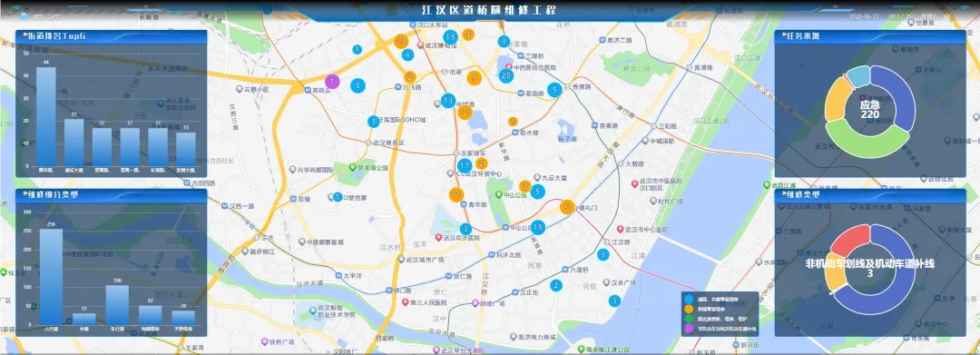Click the weather cloud icon in header

tap(24, 16)
